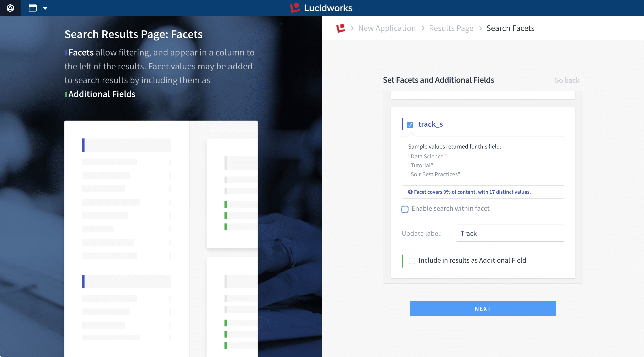The width and height of the screenshot is (644, 357).
Task: Open Results Page from the breadcrumb trail
Action: (451, 28)
